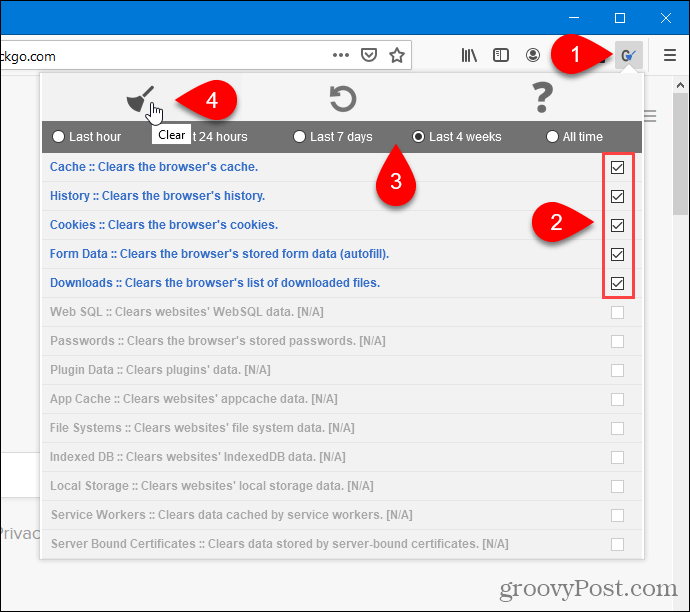Select the All time radio button
Viewport: 690px width, 612px height.
(x=552, y=136)
